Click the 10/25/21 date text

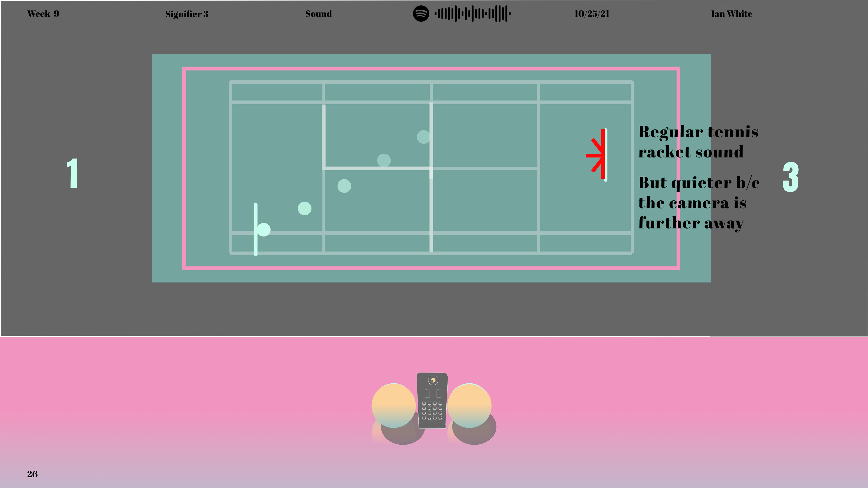point(592,14)
